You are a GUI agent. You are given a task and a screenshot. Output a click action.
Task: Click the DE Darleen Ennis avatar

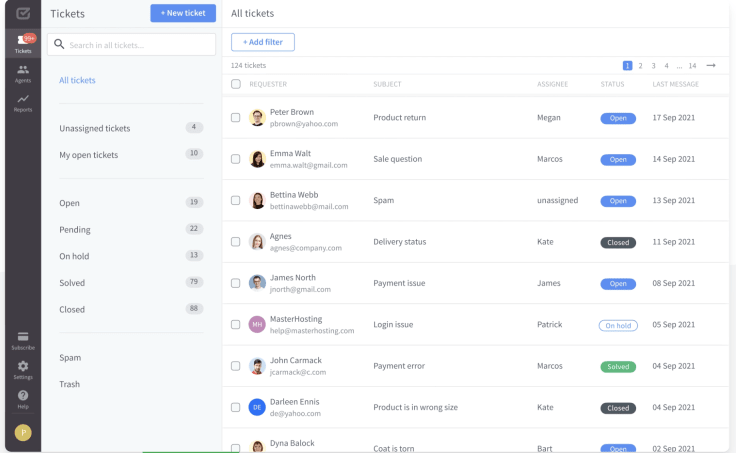tap(257, 407)
